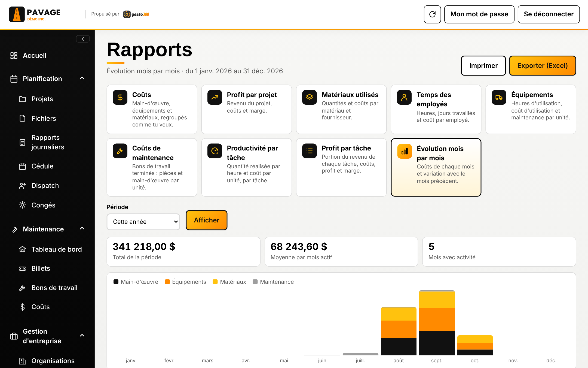Click the sept. stacked bar in chart
The image size is (588, 368).
click(437, 323)
